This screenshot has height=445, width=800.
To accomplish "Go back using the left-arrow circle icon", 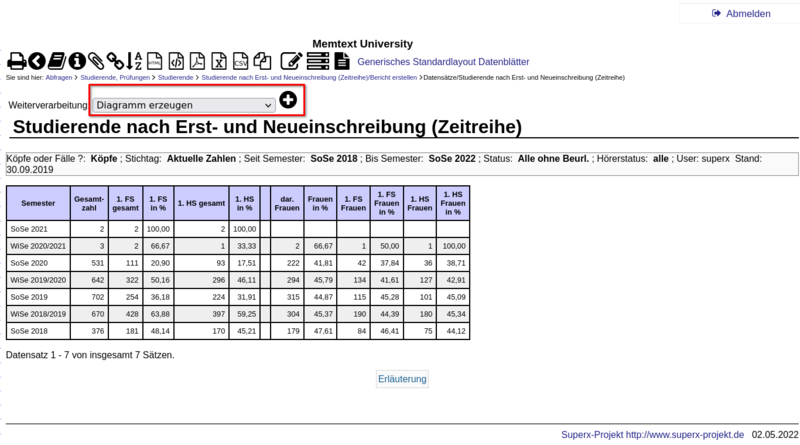I will pos(37,61).
